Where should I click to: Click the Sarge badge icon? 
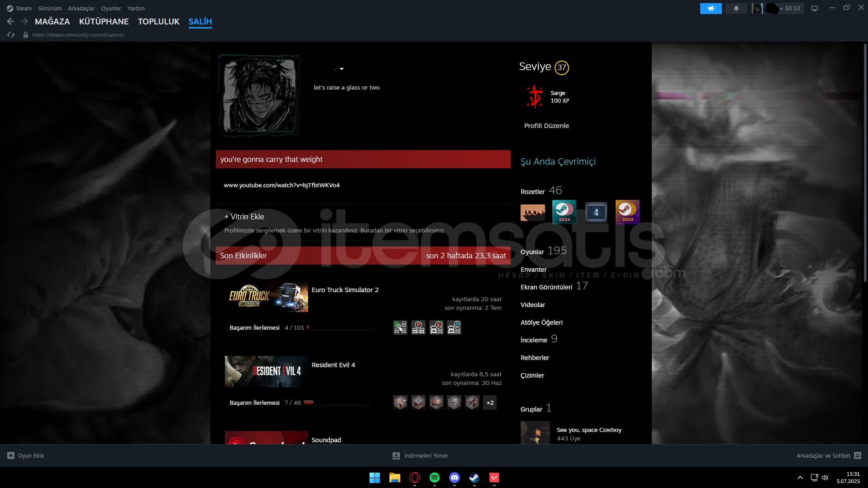tap(535, 96)
